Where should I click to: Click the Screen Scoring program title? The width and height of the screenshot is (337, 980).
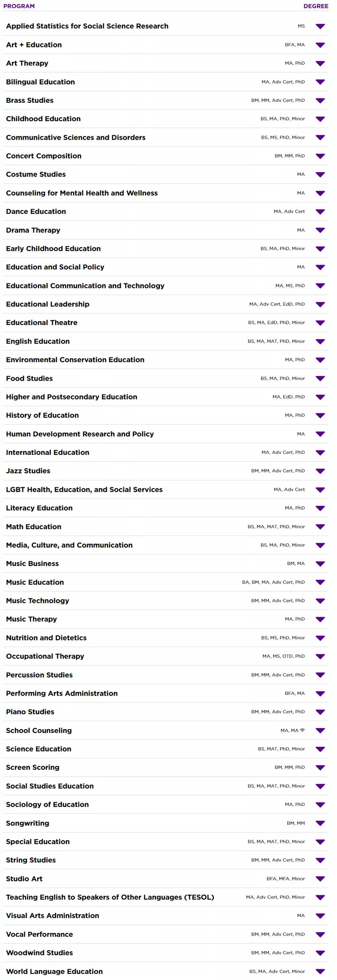33,767
